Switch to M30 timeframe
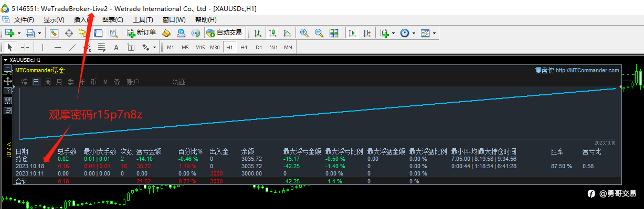Viewport: 644px width, 209px height. (215, 47)
